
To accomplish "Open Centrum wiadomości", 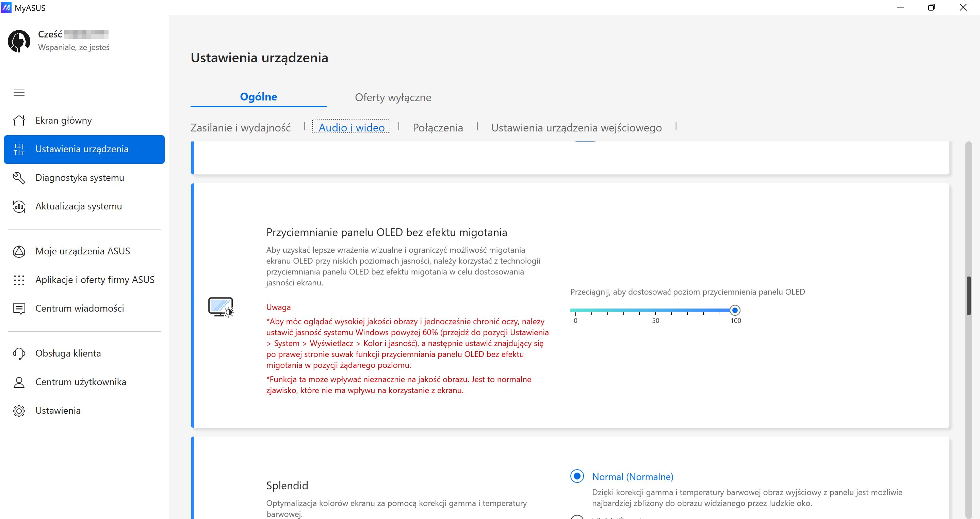I will [84, 309].
